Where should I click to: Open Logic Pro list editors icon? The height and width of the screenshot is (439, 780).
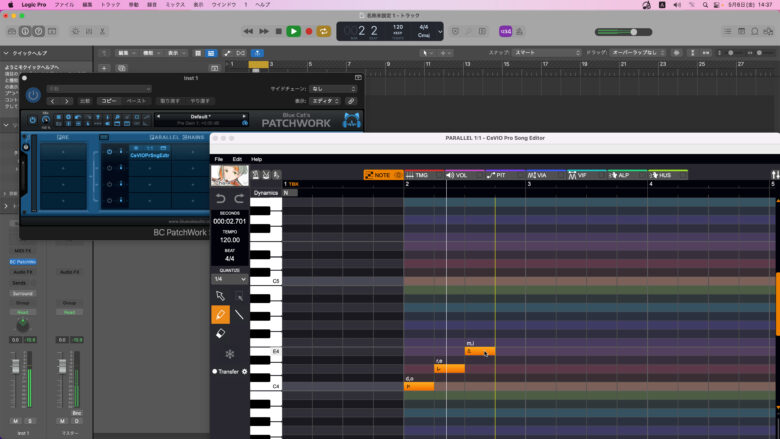pos(727,31)
